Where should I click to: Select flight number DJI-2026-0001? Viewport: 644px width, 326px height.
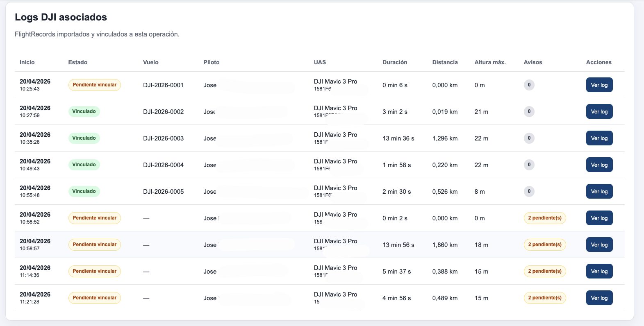pos(163,85)
